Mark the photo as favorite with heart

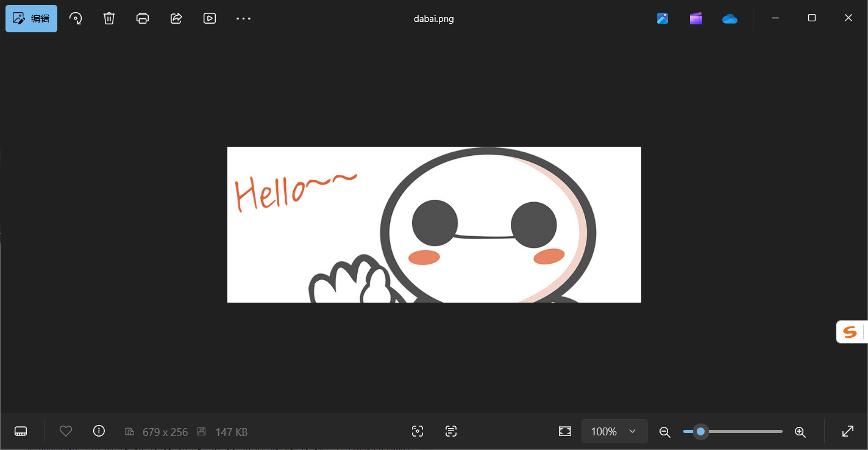pos(66,431)
